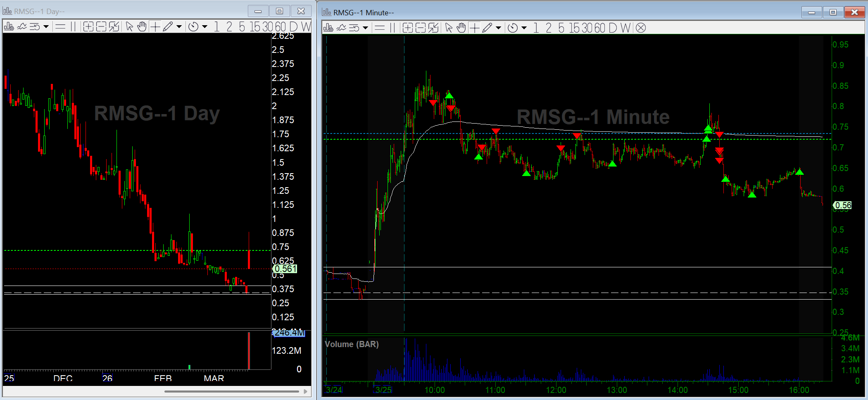868x400 pixels.
Task: Click the 246.4M volume label in Day window
Action: 289,333
